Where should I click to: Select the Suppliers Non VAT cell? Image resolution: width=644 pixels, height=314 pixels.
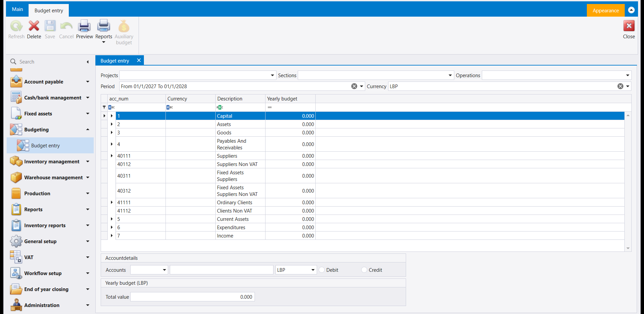[240, 164]
